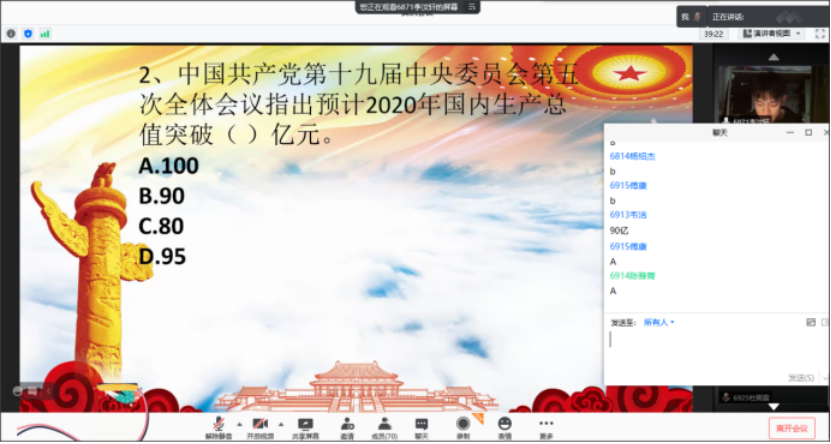Click the chat icon (聊天) in toolbar
The height and width of the screenshot is (444, 831).
click(x=422, y=425)
